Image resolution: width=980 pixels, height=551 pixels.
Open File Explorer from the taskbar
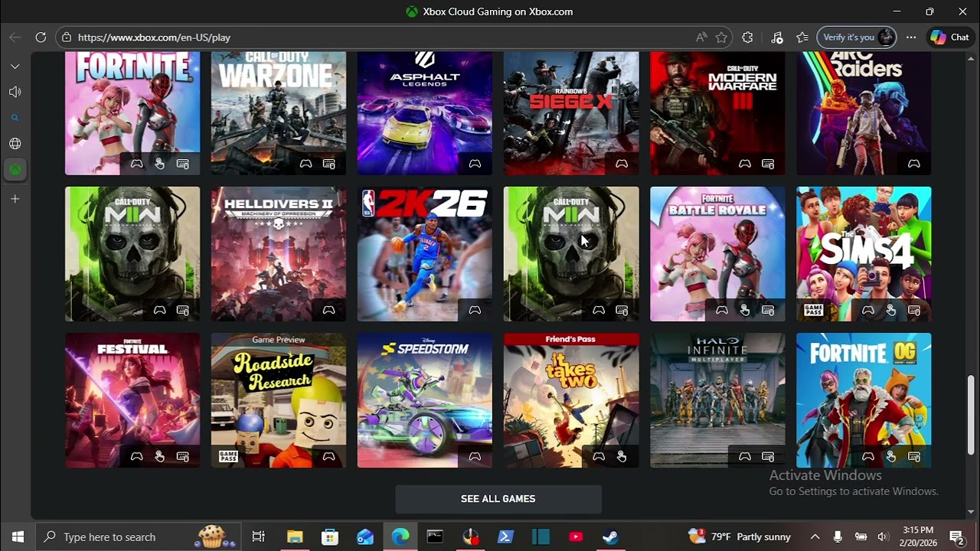coord(295,536)
